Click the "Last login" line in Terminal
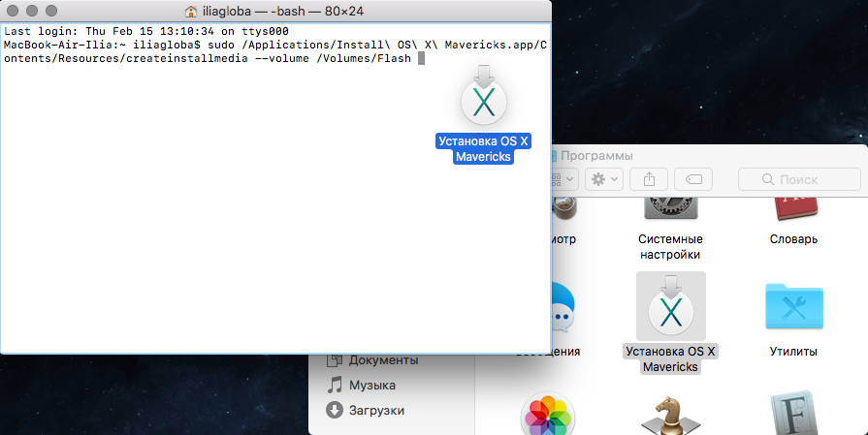The height and width of the screenshot is (435, 868). 146,32
